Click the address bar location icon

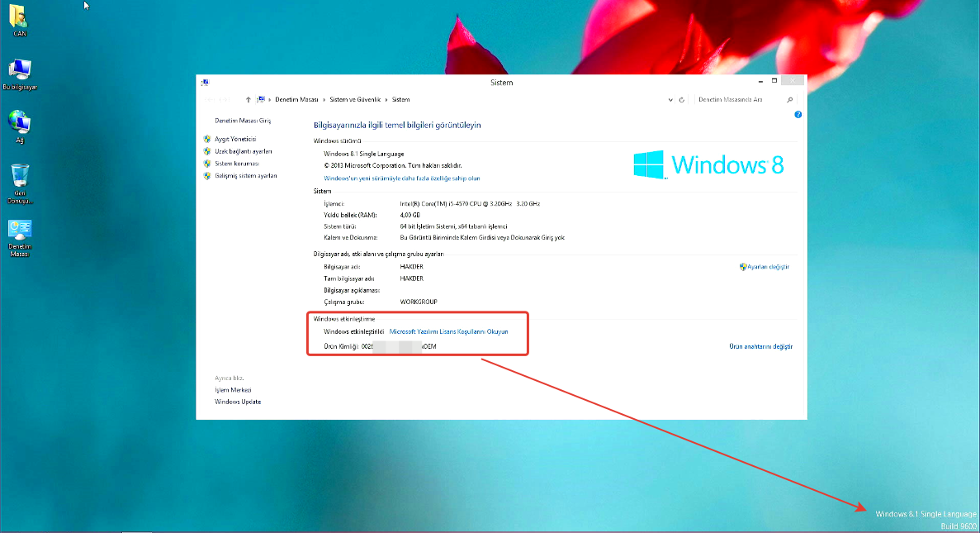coord(261,99)
